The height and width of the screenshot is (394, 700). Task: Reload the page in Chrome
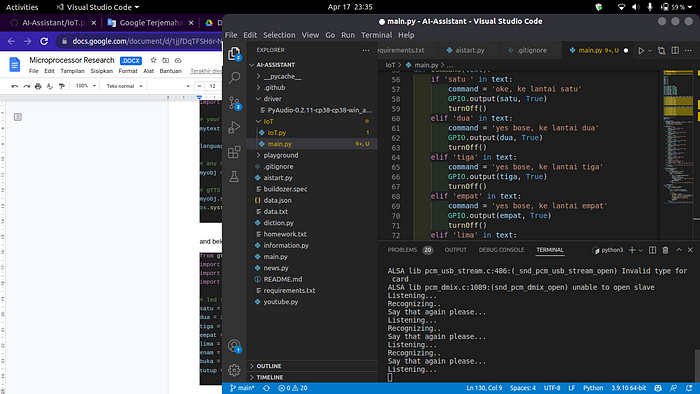[44, 41]
